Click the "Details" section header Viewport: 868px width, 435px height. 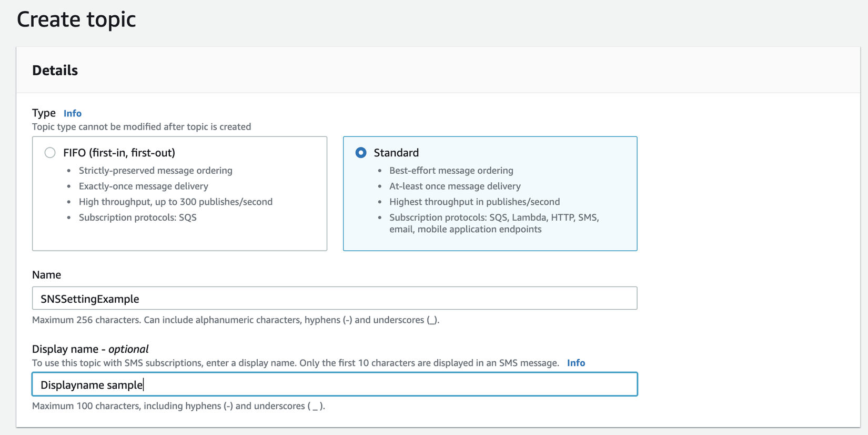(55, 70)
